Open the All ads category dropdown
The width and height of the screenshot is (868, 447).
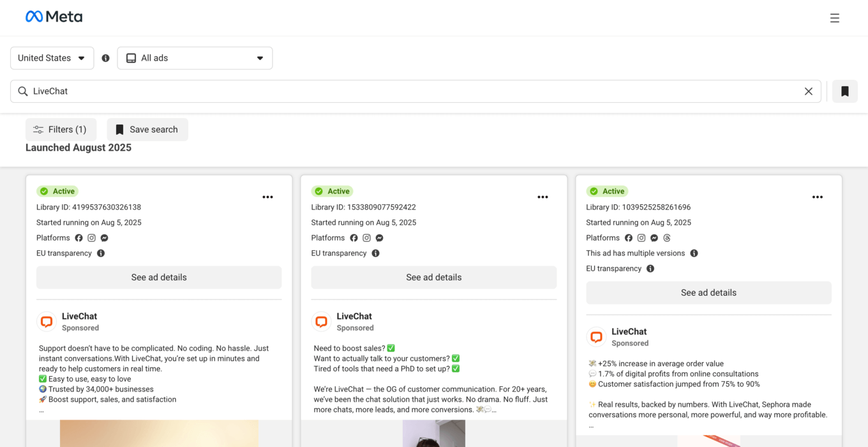tap(195, 58)
